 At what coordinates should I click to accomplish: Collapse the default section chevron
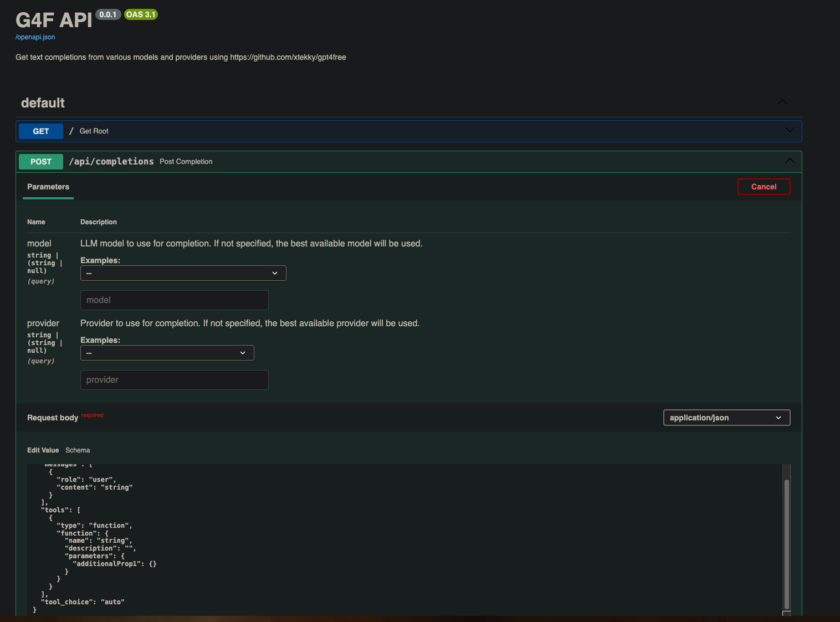click(782, 102)
